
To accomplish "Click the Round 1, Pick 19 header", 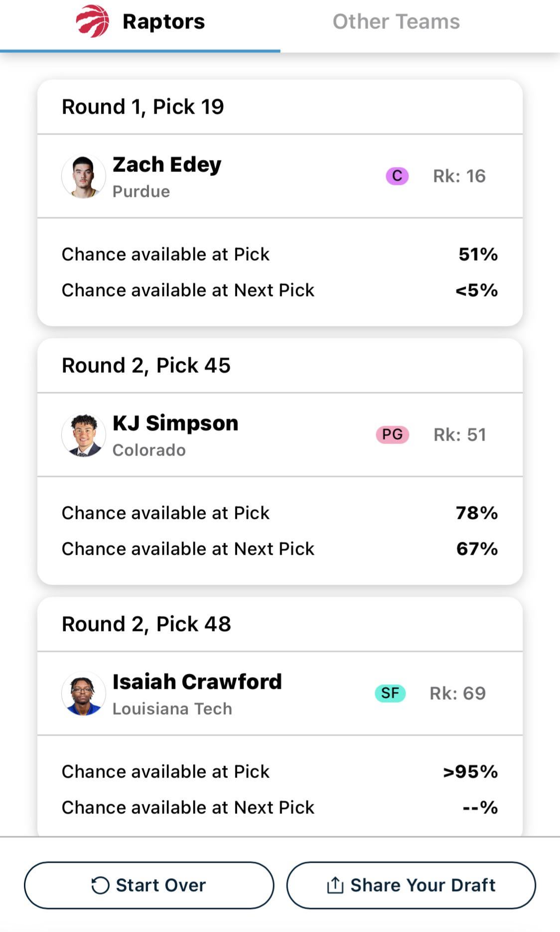I will pyautogui.click(x=143, y=107).
